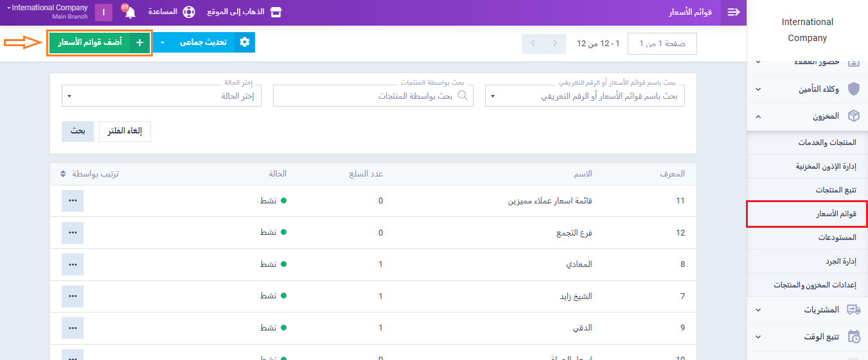
Task: Open the price list name search dropdown
Action: pos(585,96)
